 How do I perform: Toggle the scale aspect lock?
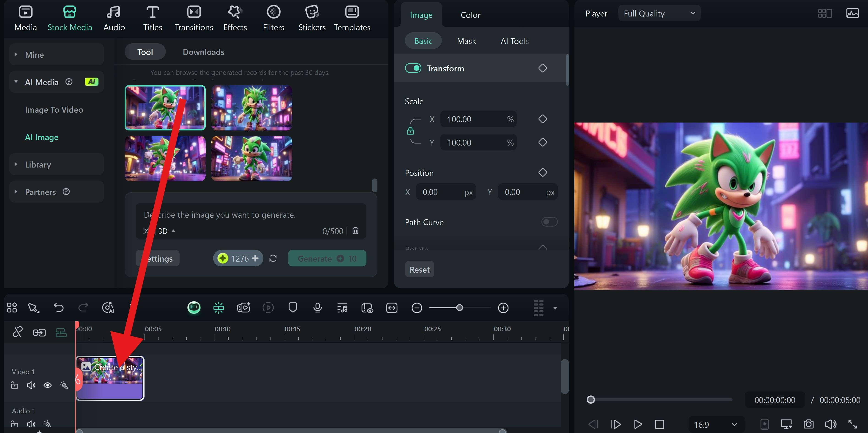pyautogui.click(x=410, y=131)
